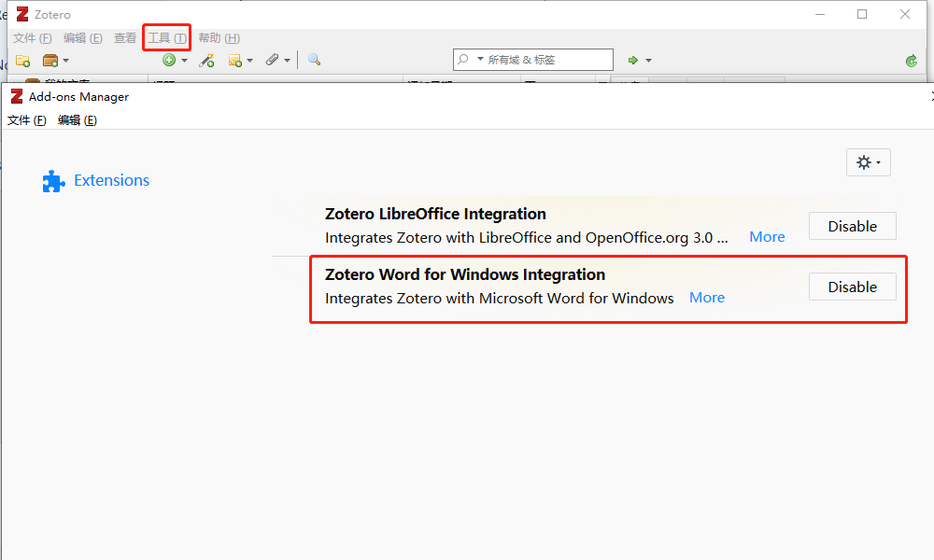The image size is (934, 560).
Task: Minimize the Zotero window
Action: click(x=820, y=14)
